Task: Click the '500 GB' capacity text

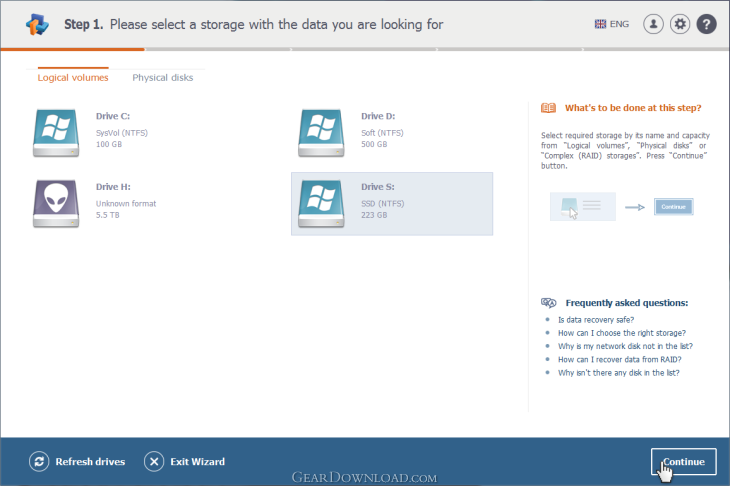Action: click(374, 144)
